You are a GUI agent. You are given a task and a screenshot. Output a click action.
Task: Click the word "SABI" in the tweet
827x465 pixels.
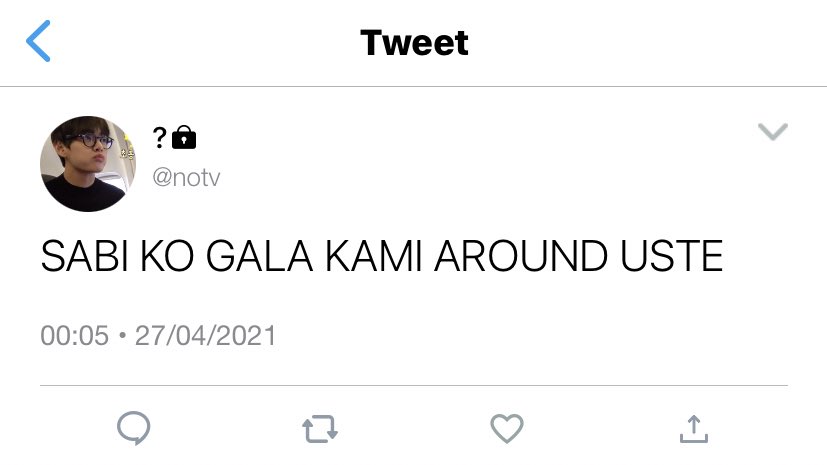(x=84, y=256)
